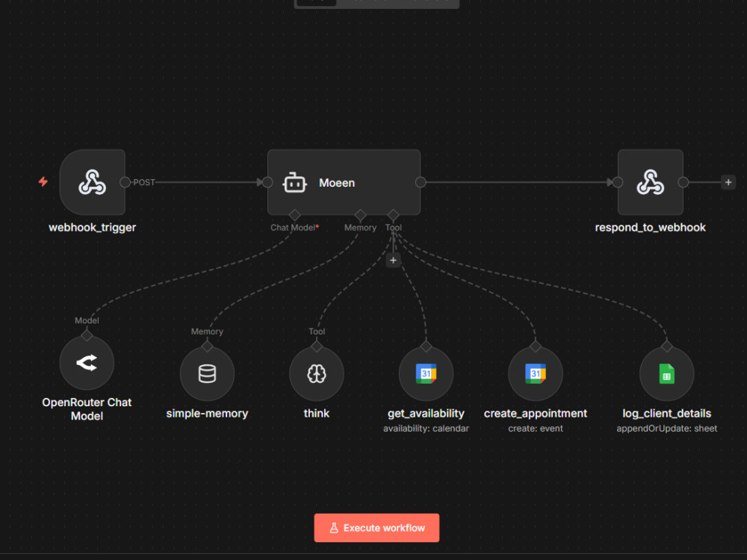This screenshot has width=747, height=560.
Task: Click the Tool diamond on think node
Action: [x=316, y=346]
